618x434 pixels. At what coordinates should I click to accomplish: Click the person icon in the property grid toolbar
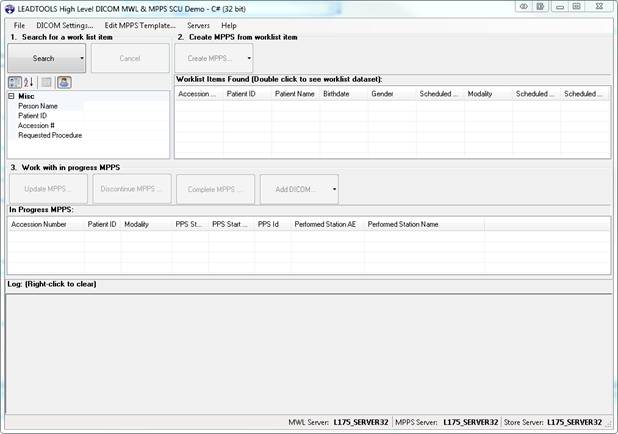63,82
